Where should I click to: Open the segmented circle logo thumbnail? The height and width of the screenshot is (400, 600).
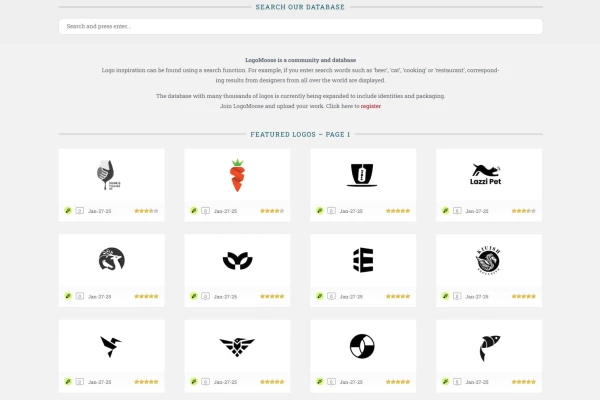click(362, 346)
